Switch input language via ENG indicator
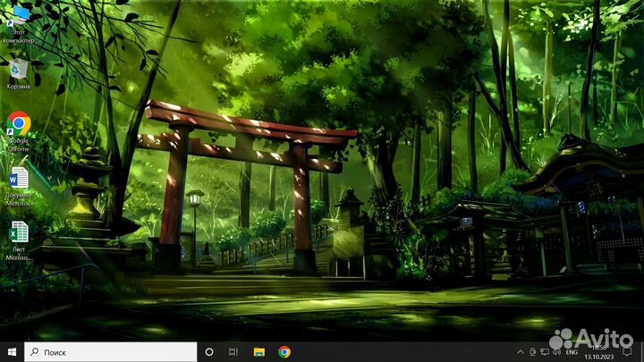 [572, 352]
